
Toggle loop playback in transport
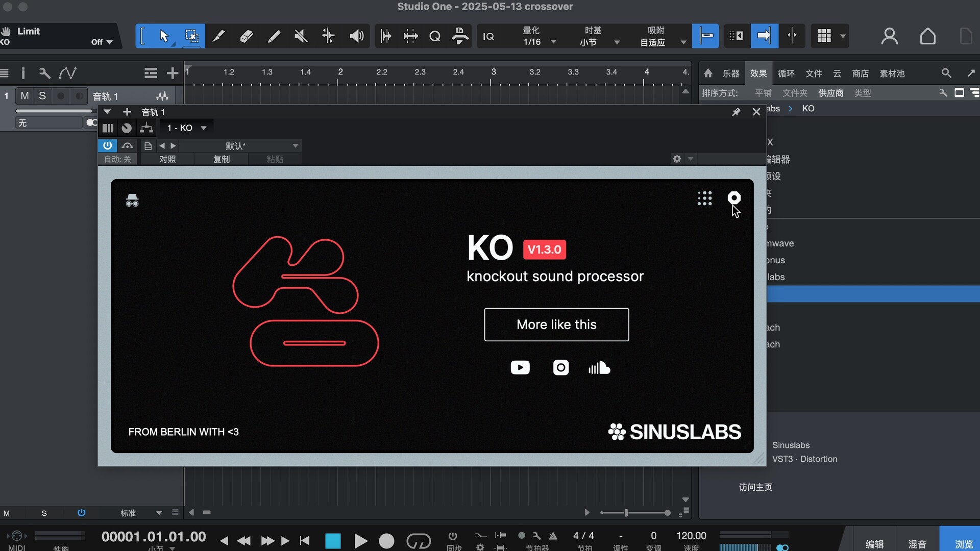pyautogui.click(x=419, y=541)
